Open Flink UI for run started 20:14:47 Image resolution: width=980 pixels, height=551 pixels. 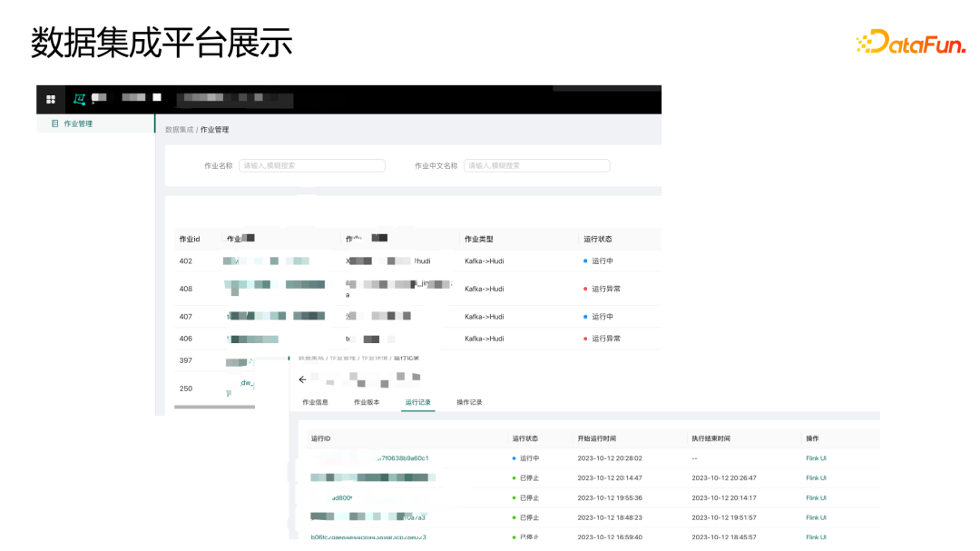tap(817, 477)
